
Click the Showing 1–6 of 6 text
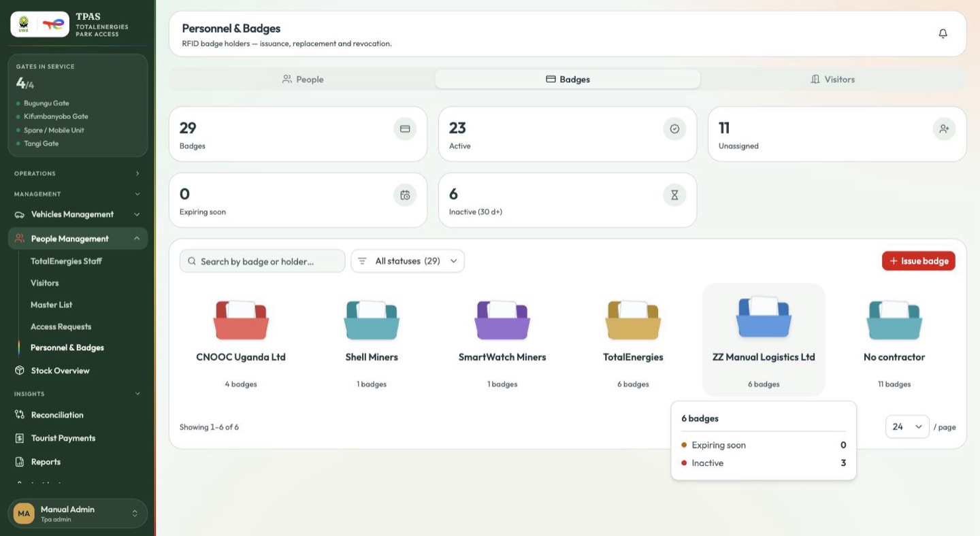[209, 427]
